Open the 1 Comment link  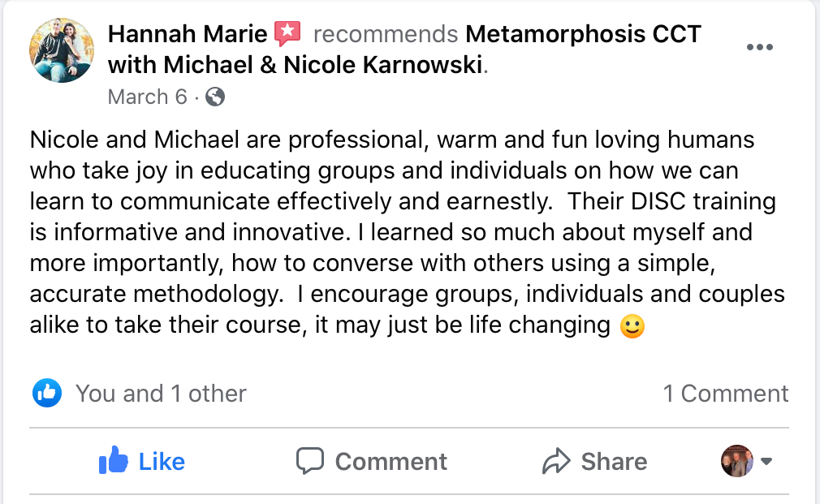pos(725,394)
